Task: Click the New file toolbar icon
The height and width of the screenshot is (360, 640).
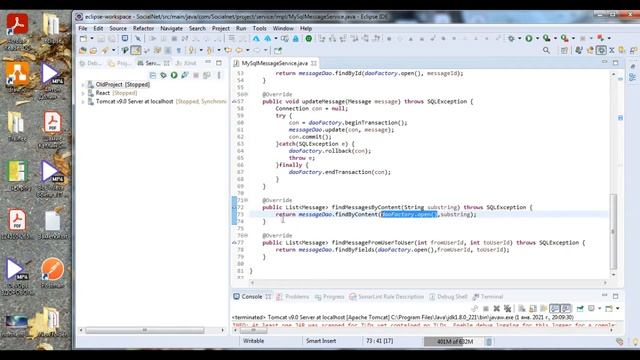Action: point(83,38)
